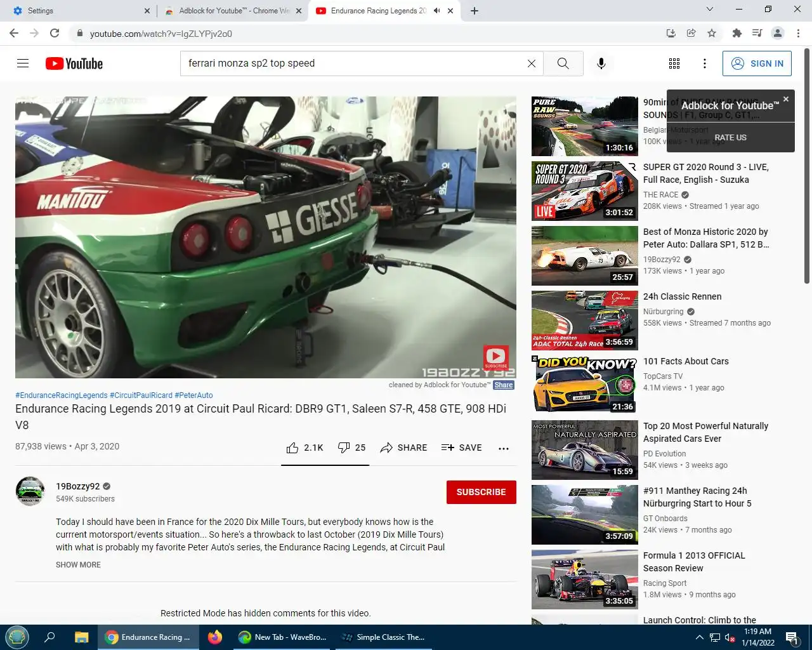Viewport: 812px width, 650px height.
Task: Open the #EnduranceRacingLegends hashtag
Action: click(62, 395)
